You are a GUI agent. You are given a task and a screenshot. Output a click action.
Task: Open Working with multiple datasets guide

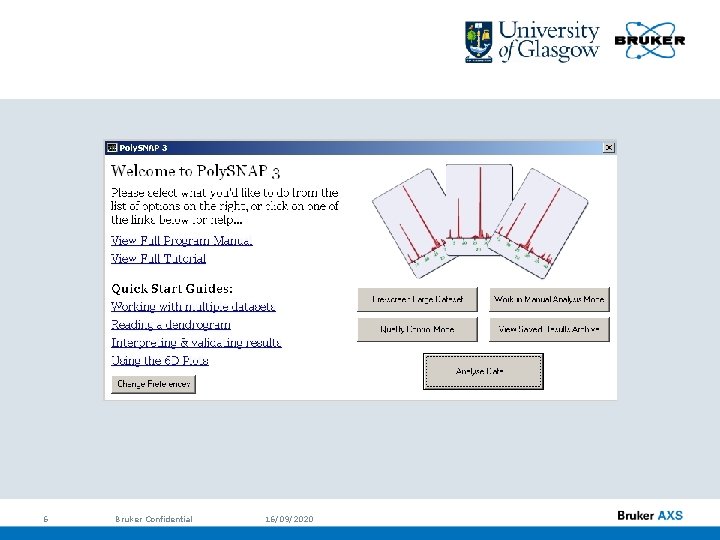tap(193, 306)
